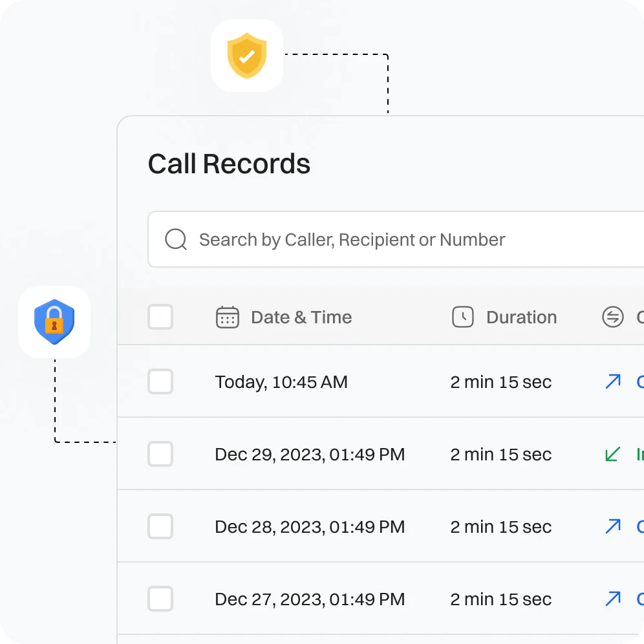Click the yellow shield checkmark icon
Viewport: 644px width, 644px height.
point(247,56)
